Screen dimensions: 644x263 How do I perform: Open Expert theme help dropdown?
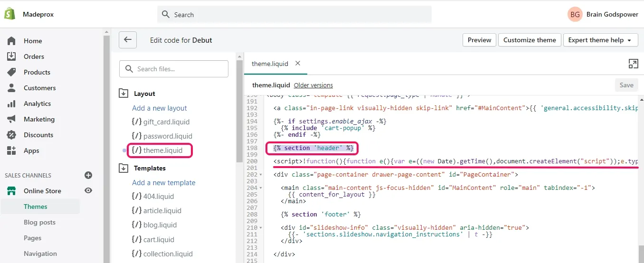(600, 40)
